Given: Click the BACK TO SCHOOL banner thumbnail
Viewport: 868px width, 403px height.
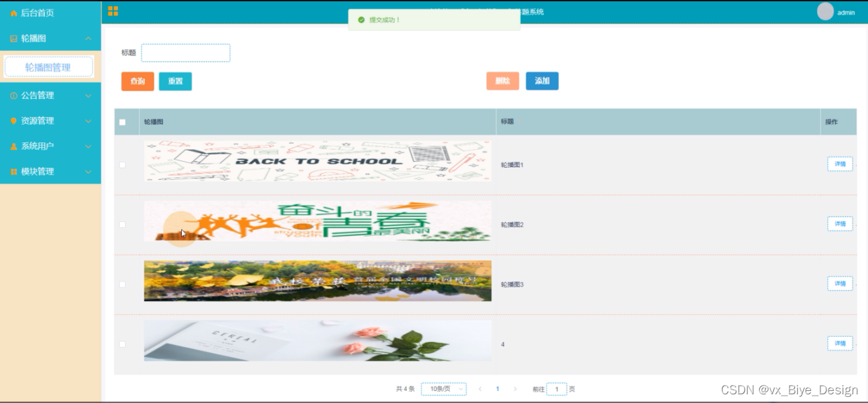Looking at the screenshot, I should coord(318,161).
